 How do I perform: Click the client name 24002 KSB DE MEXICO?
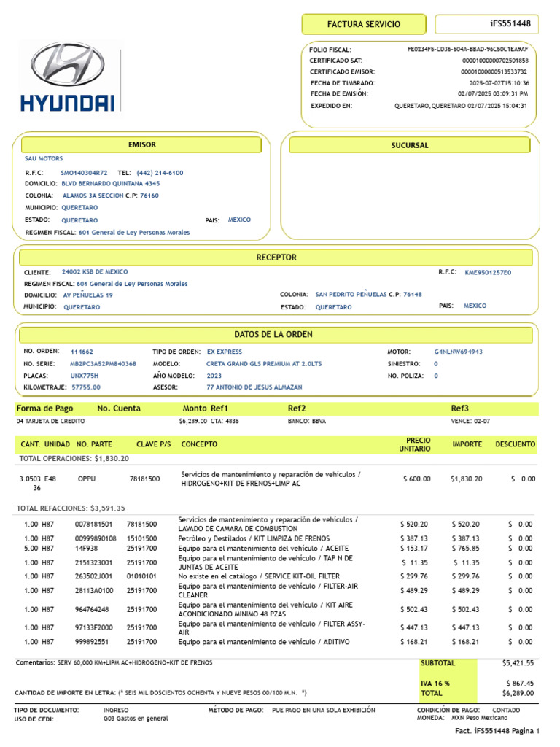pos(95,272)
